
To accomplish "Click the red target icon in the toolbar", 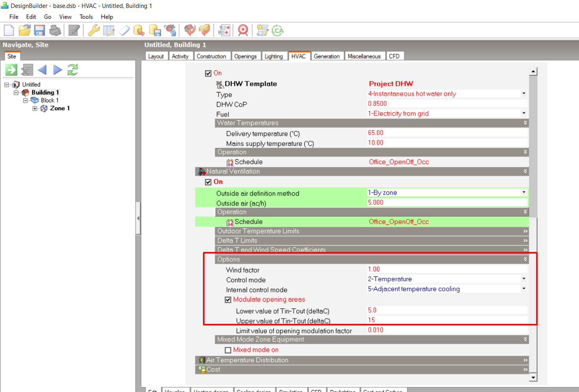I will coord(243,30).
